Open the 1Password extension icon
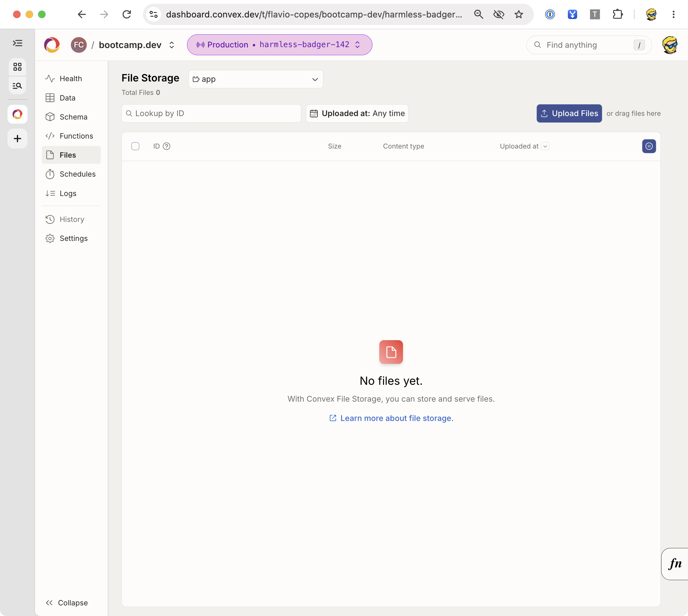Image resolution: width=688 pixels, height=616 pixels. [550, 14]
